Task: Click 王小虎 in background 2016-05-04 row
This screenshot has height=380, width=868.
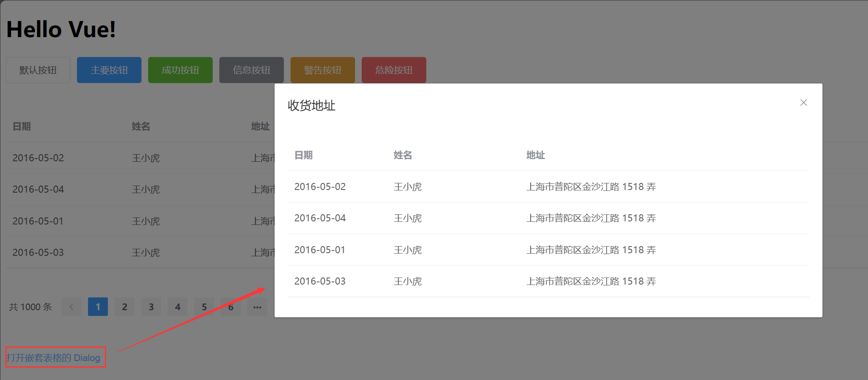Action: [x=145, y=189]
